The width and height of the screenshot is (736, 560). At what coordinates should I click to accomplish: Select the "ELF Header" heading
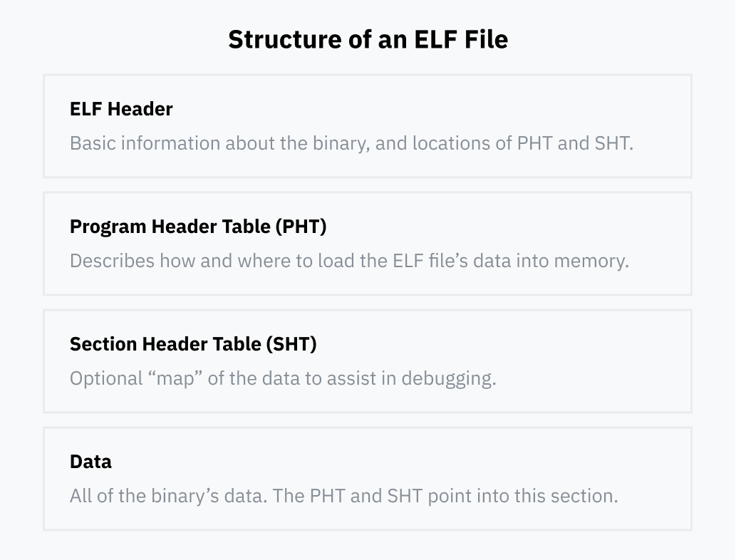coord(121,109)
